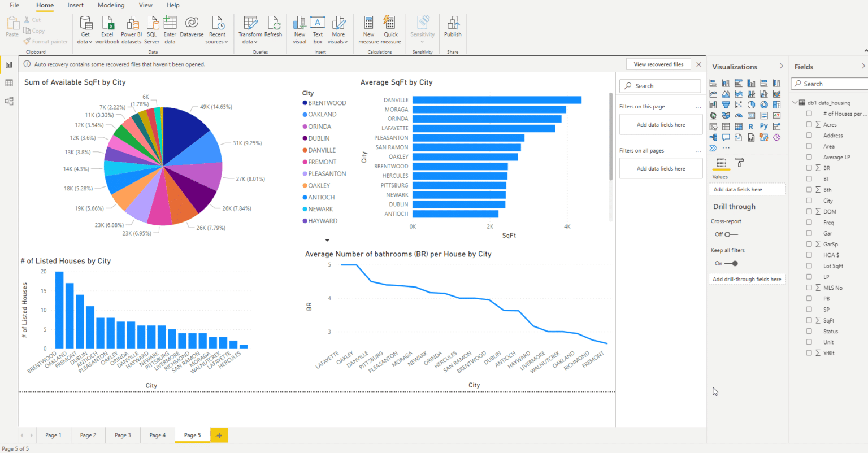Click the Enter data icon
This screenshot has width=868, height=453.
pos(170,24)
